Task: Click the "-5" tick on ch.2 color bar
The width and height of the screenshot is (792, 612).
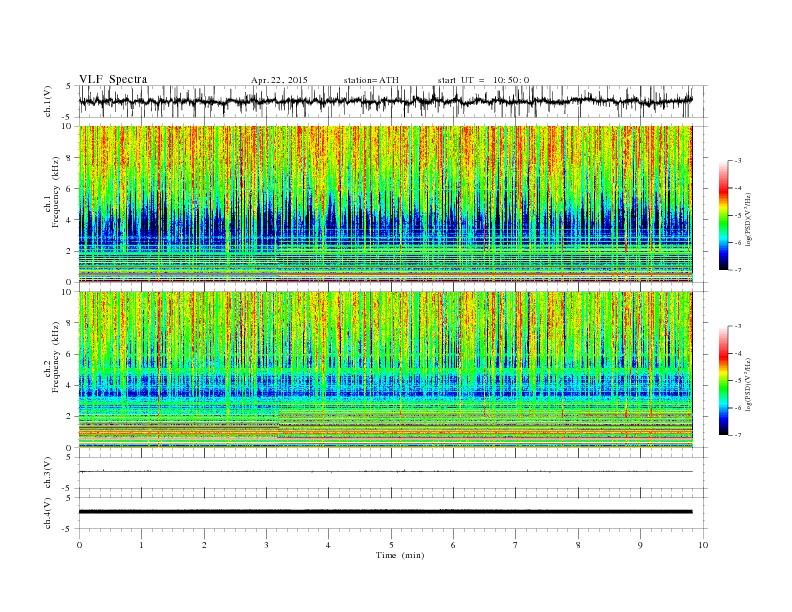Action: pyautogui.click(x=738, y=381)
